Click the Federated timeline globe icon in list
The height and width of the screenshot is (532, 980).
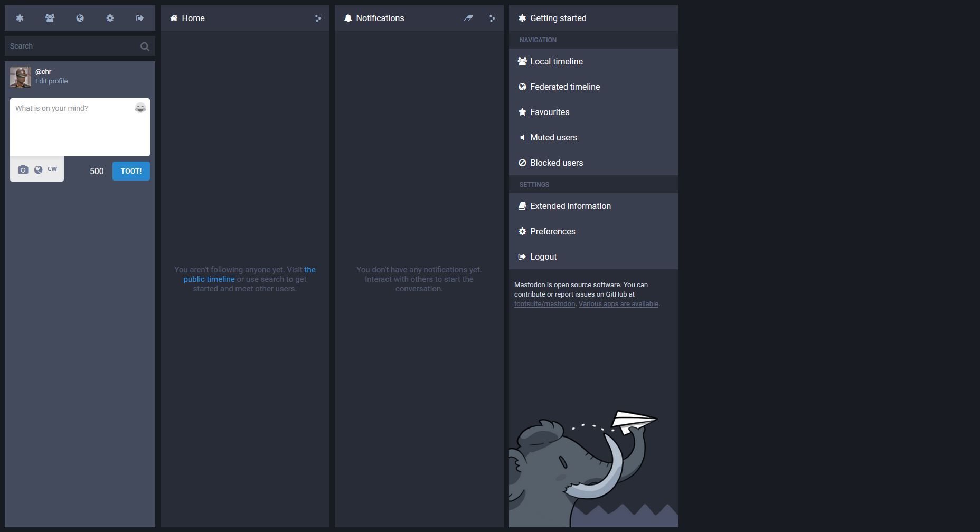(x=522, y=87)
